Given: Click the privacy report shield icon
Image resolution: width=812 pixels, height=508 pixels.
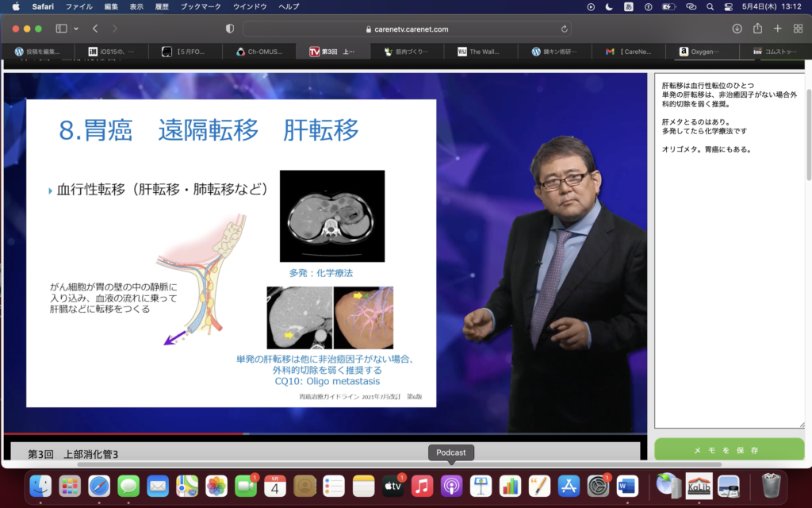Looking at the screenshot, I should (230, 29).
